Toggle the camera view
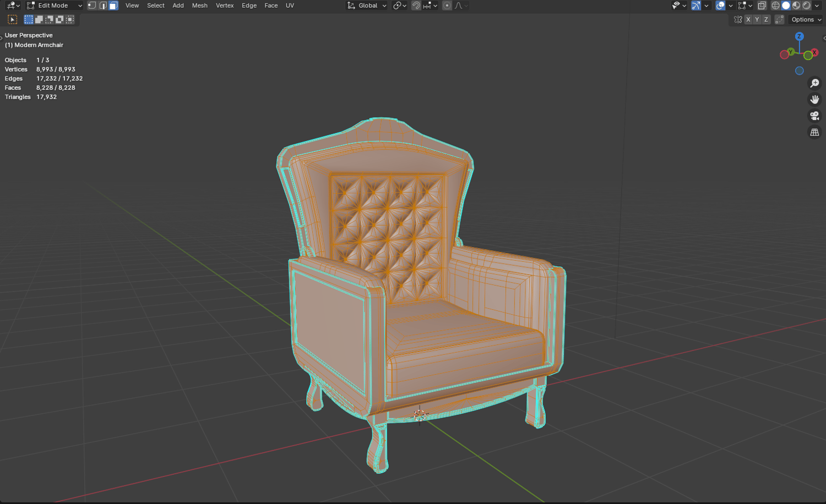This screenshot has width=826, height=504. (814, 116)
